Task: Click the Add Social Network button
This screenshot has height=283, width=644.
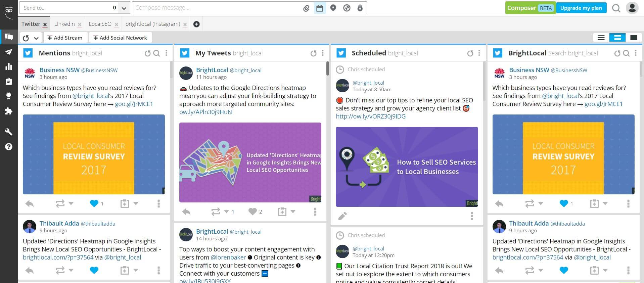Action: tap(120, 38)
